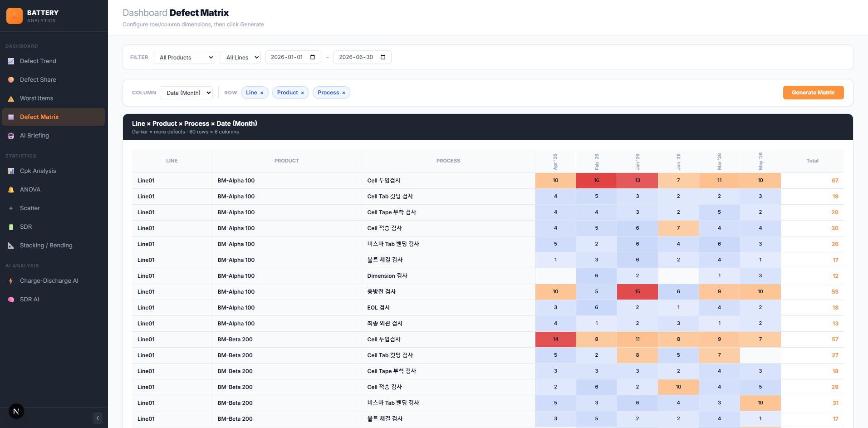This screenshot has width=868, height=428.
Task: Click the ANOVA bell icon
Action: [x=11, y=190]
